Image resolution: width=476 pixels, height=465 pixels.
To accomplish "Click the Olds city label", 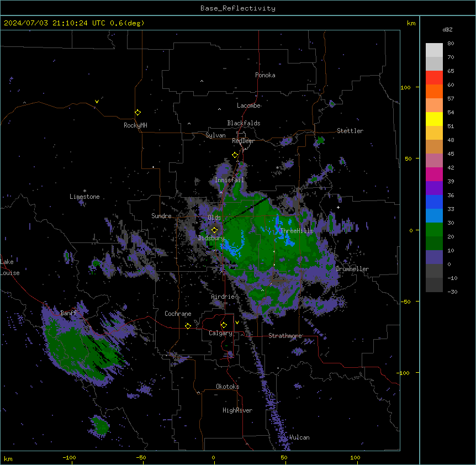I will coord(214,218).
